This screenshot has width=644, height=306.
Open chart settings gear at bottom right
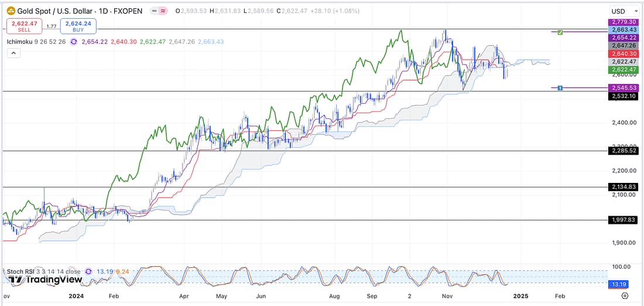click(625, 296)
